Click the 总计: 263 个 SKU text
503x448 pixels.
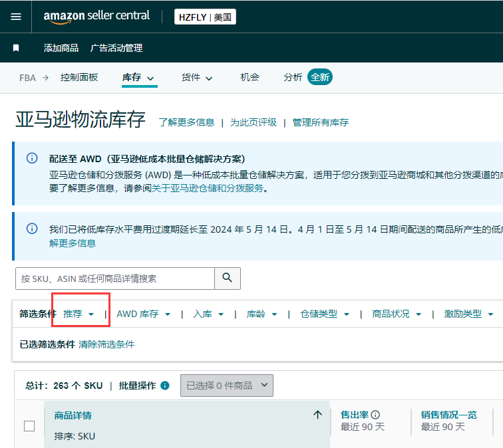pyautogui.click(x=64, y=386)
